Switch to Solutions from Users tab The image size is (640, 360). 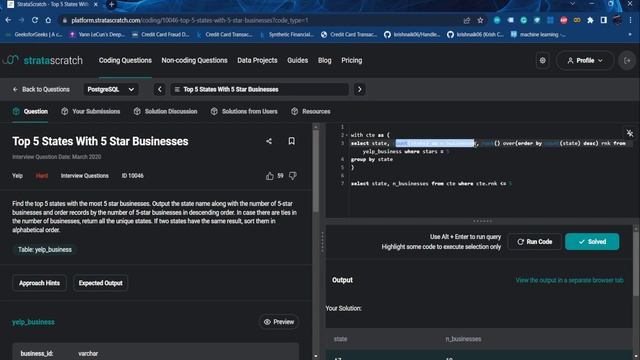[244, 111]
